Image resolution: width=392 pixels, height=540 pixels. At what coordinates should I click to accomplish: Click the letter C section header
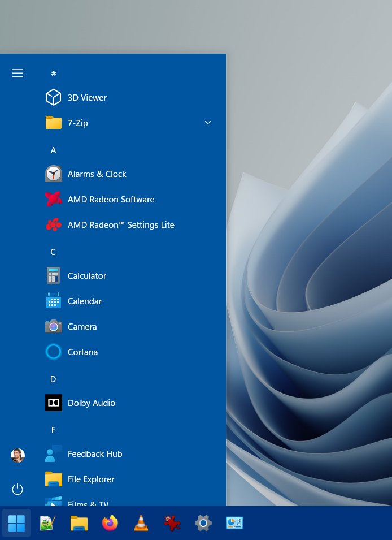[53, 252]
